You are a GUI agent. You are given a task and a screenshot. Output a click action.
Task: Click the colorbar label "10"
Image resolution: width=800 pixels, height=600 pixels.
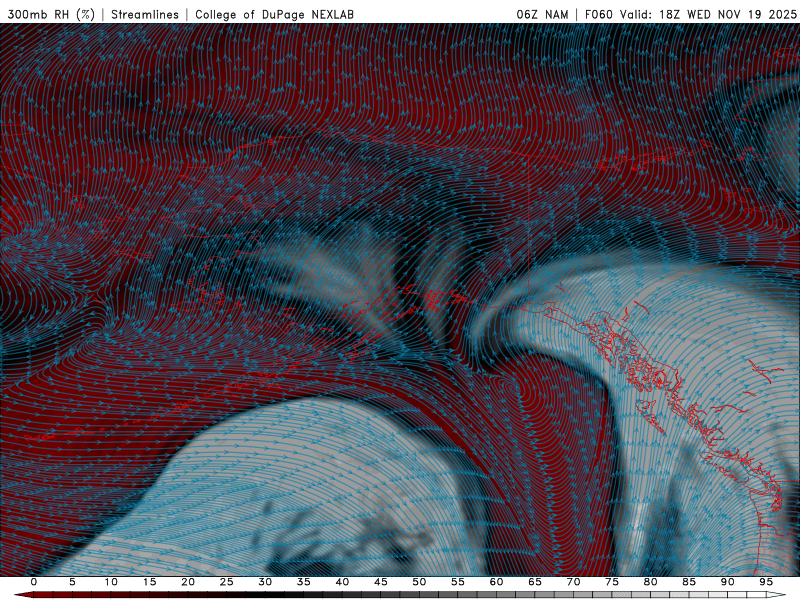[x=111, y=582]
